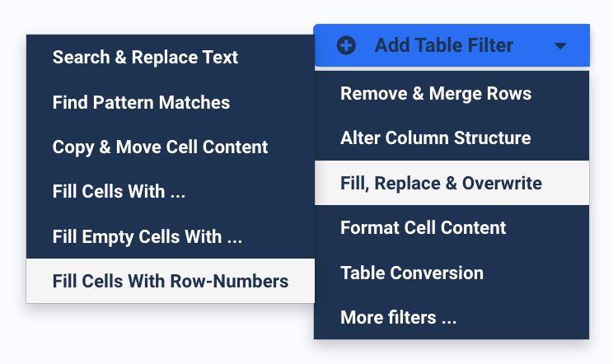Open the Format Cell Content entry
This screenshot has height=364, width=613.
(452, 227)
